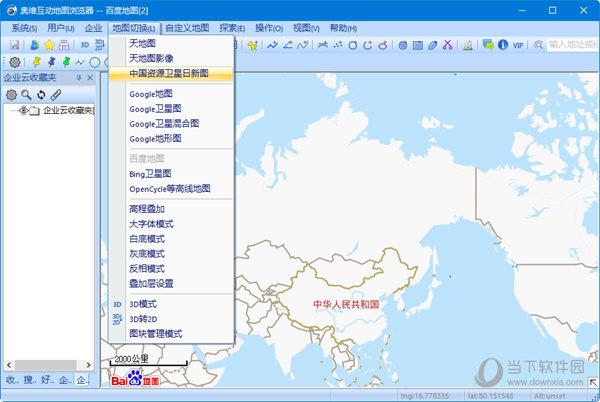Click the gear icon in second toolbar

15,62
